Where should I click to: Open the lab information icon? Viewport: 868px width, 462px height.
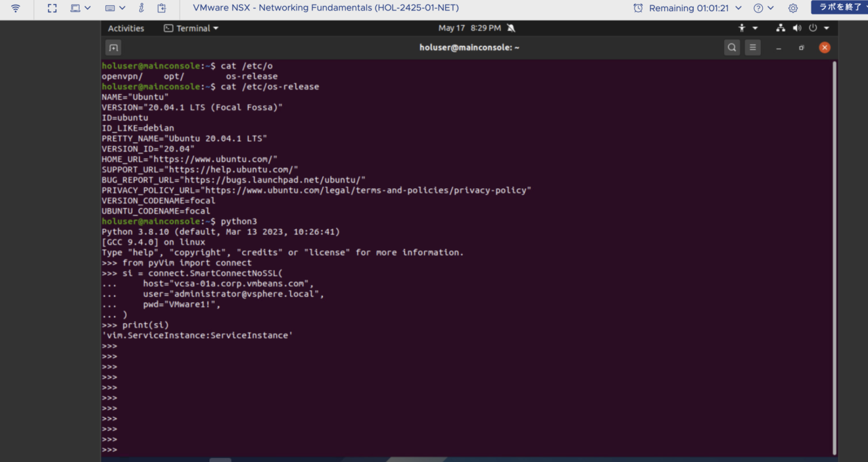point(142,9)
